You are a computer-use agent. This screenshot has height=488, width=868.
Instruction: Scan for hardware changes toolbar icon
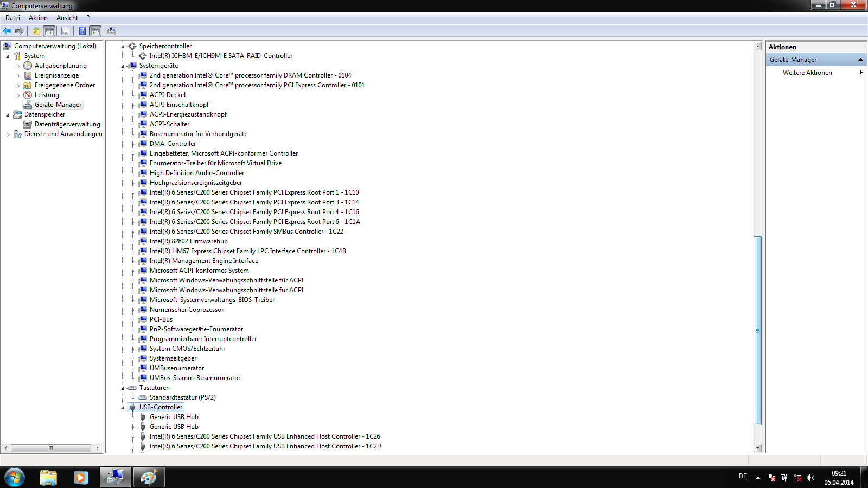pos(112,31)
